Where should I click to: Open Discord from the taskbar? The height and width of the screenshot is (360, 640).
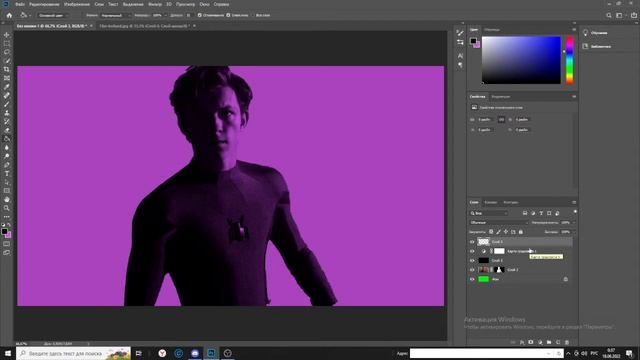195,353
